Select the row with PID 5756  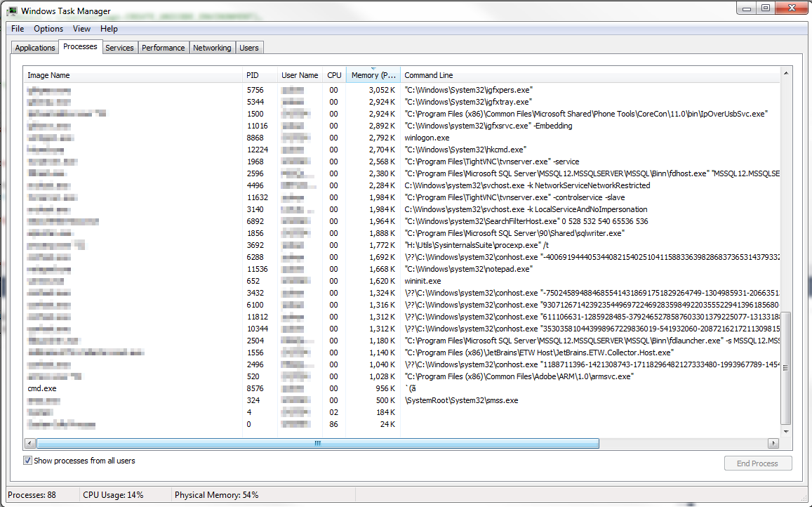pos(402,90)
